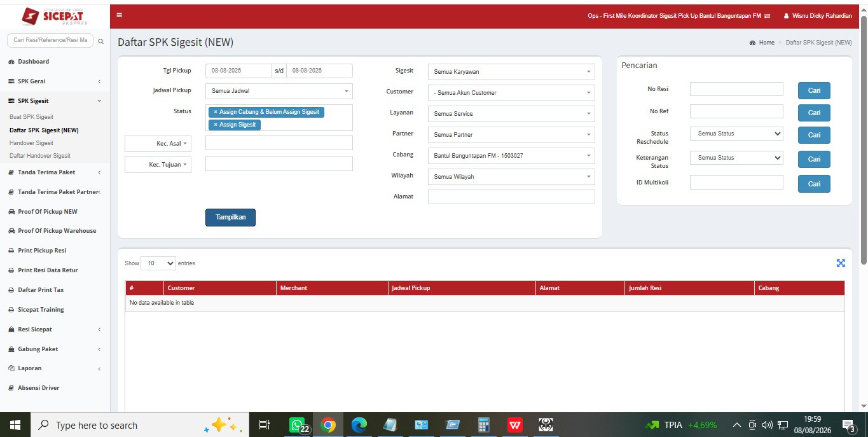Viewport: 868px width, 437px height.
Task: Click Cari button for No Ref
Action: [x=814, y=113]
